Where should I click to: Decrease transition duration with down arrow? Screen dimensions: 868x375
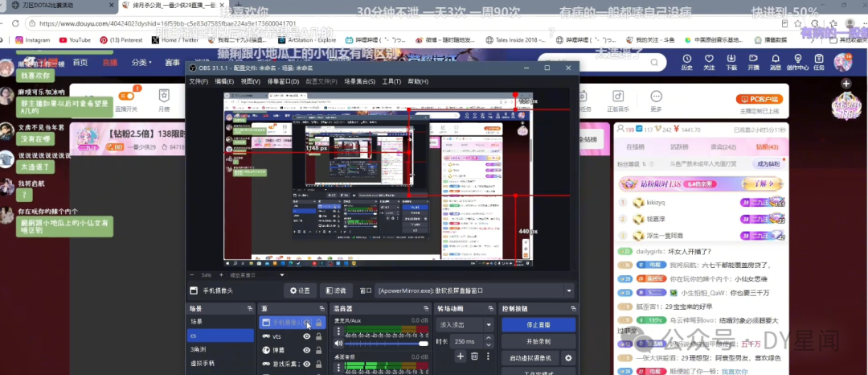(x=489, y=344)
